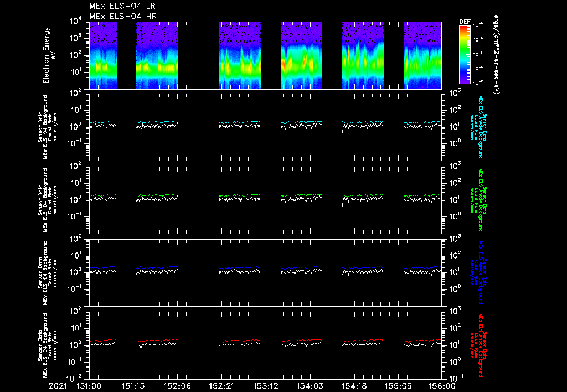
Task: Click the red trace segment starting at 151:00
Action: pos(103,341)
